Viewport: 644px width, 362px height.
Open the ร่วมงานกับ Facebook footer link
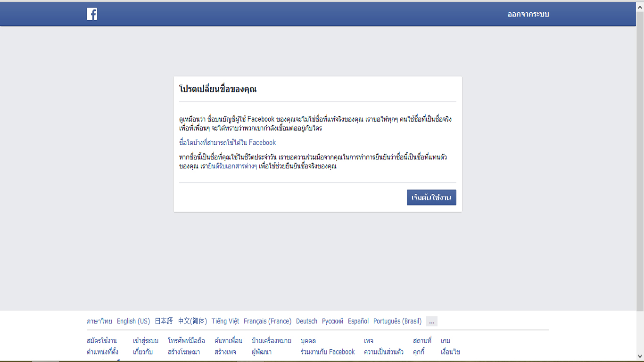[328, 352]
